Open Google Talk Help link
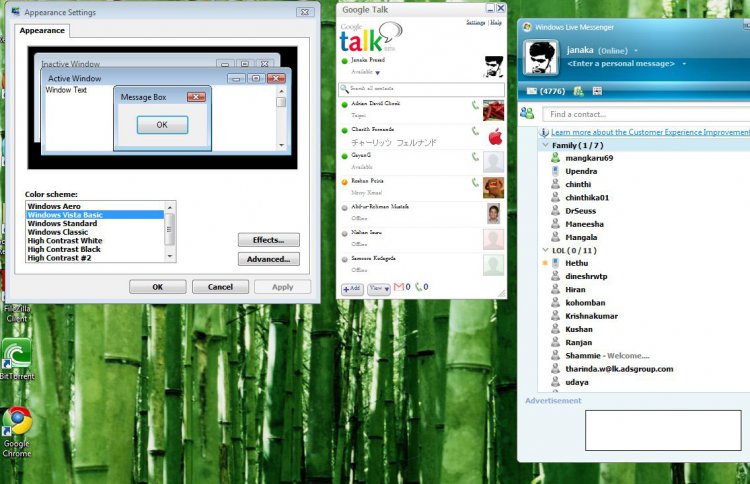 pos(496,22)
